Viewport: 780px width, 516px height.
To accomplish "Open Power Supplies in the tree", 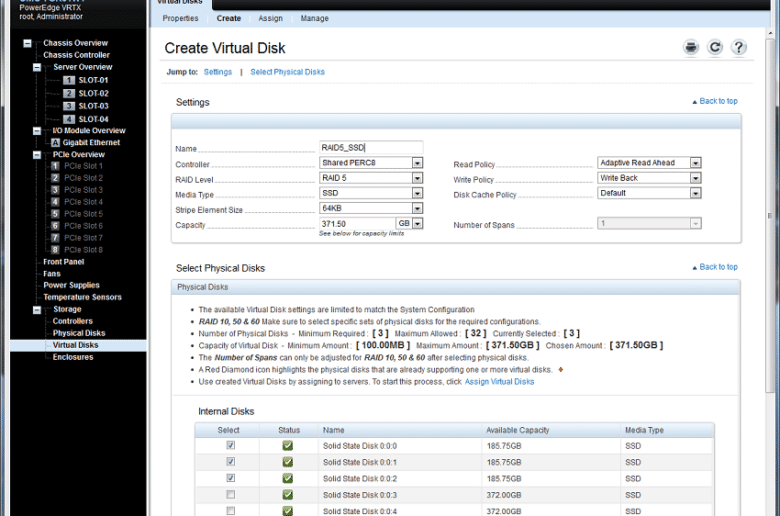I will pyautogui.click(x=71, y=285).
